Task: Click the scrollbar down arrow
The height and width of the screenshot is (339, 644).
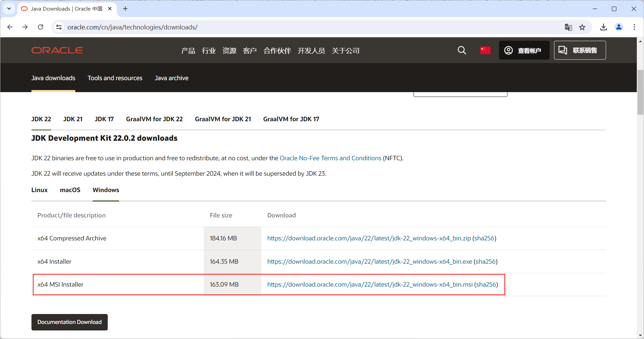Action: click(x=640, y=335)
